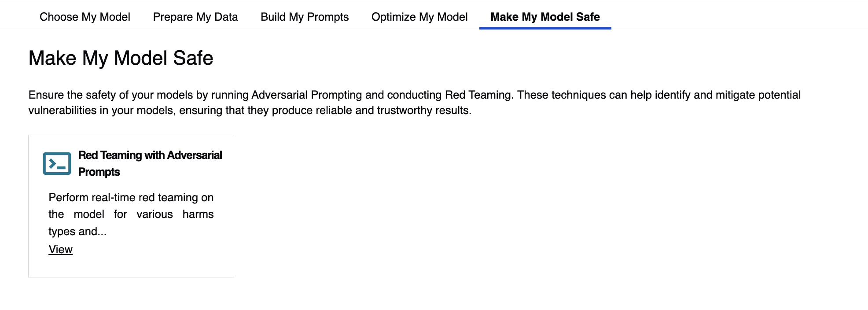
Task: Click the Make My Model Safe page heading
Action: click(x=121, y=58)
